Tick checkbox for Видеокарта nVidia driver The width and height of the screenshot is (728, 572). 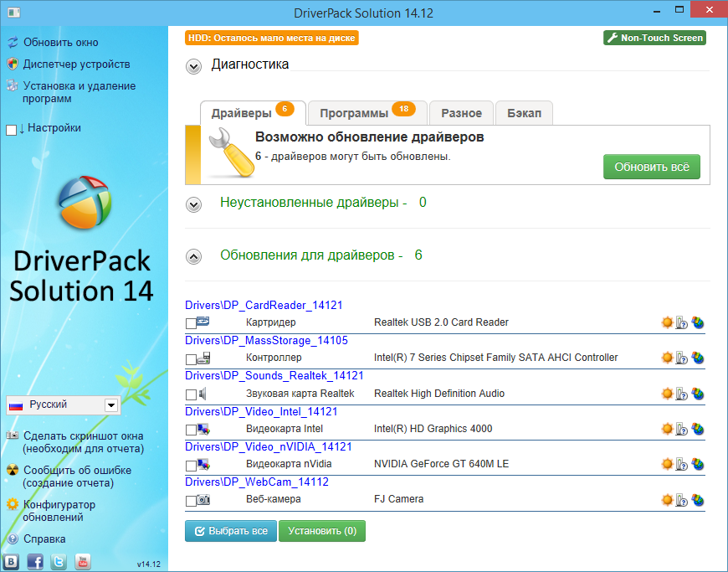pos(190,465)
